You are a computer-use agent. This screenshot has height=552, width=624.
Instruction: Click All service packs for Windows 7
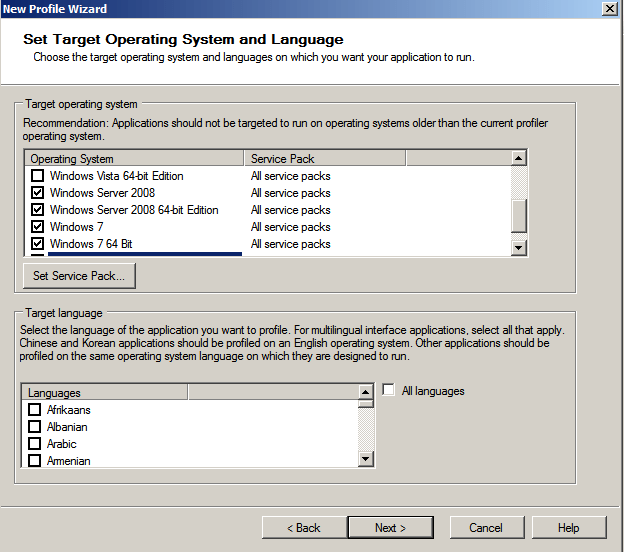point(291,227)
